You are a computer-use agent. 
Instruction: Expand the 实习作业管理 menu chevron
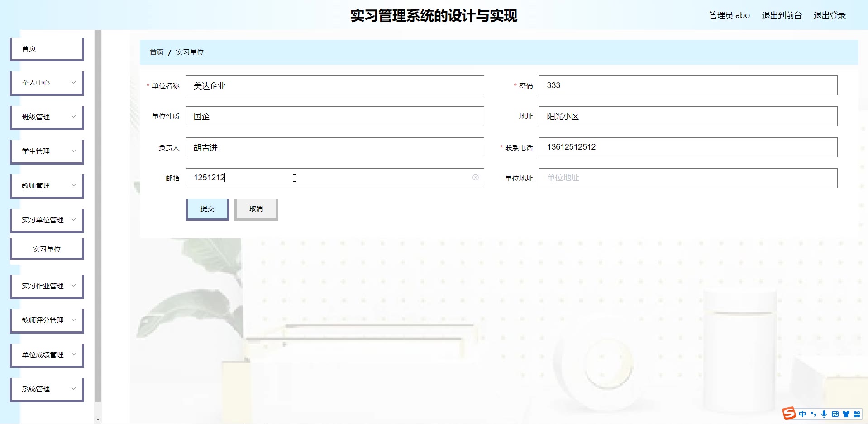(74, 286)
